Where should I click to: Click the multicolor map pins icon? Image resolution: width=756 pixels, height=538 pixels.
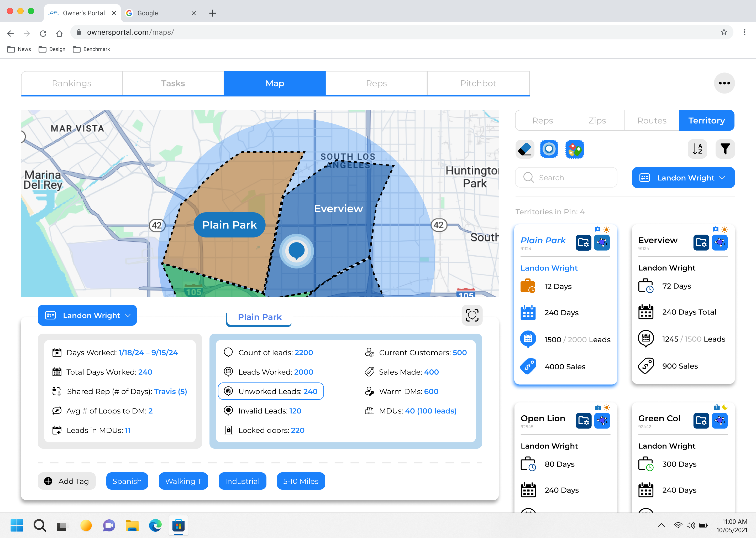point(575,149)
